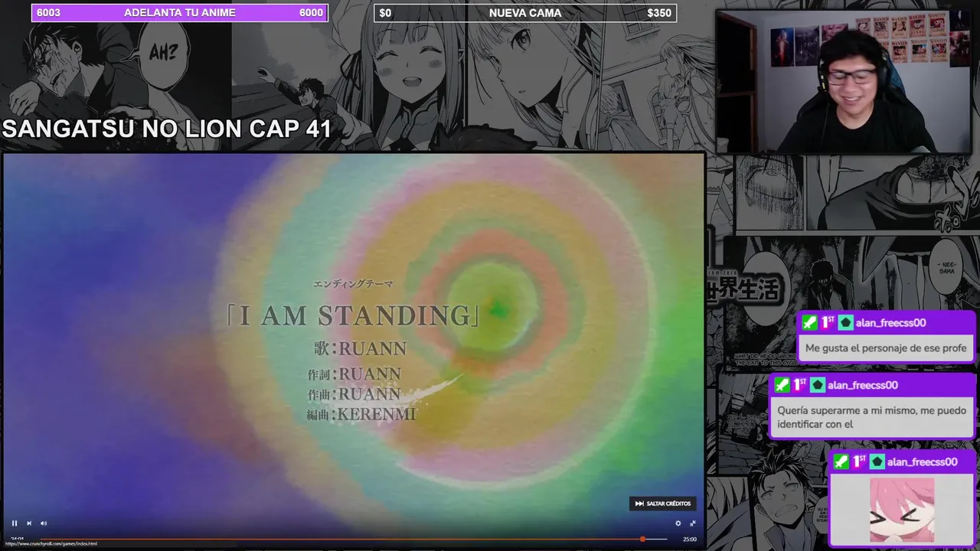980x551 pixels.
Task: Click the Saltar Créditos button
Action: point(663,504)
